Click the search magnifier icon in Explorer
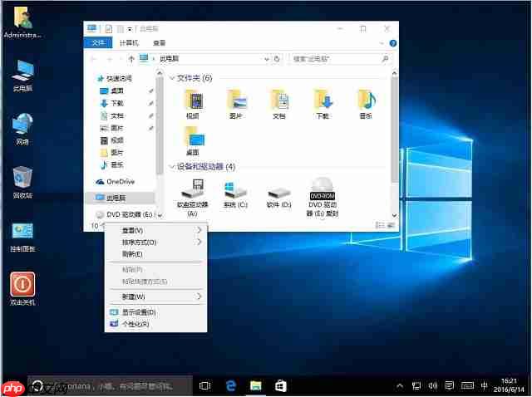Image resolution: width=532 pixels, height=397 pixels. [x=385, y=59]
